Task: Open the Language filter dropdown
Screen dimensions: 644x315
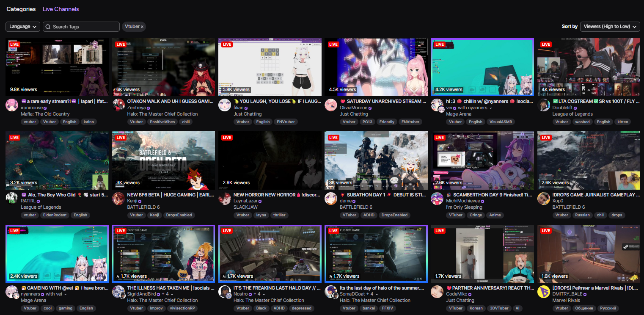Action: (23, 27)
